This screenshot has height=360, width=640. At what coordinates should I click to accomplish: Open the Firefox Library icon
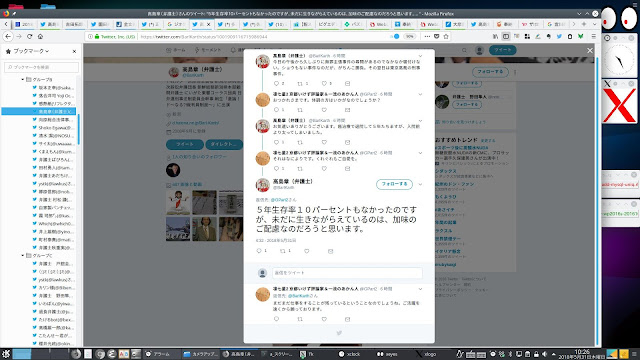click(x=495, y=36)
